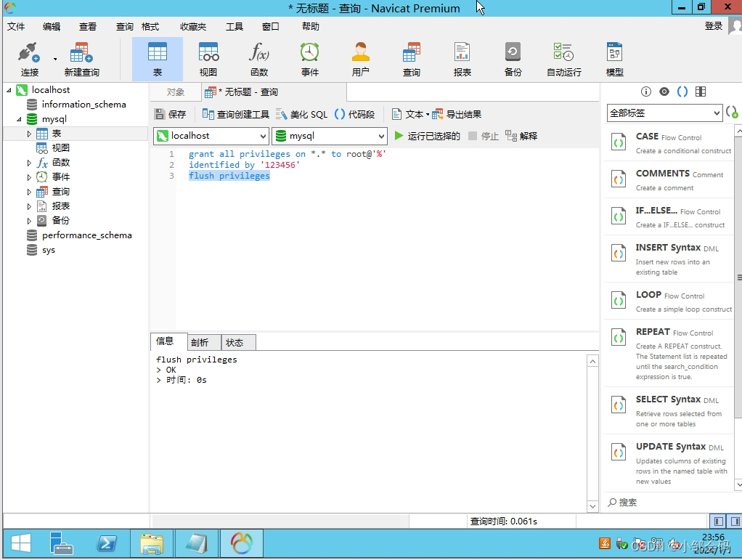The image size is (742, 560).
Task: Open the localhost connection combo box
Action: point(211,136)
